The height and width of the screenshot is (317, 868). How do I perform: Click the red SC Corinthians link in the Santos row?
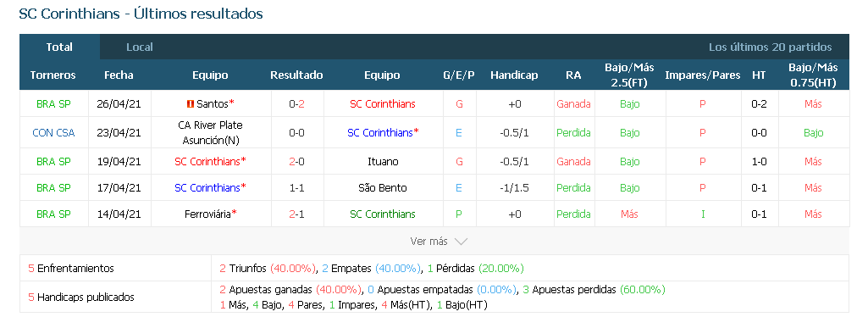(383, 103)
